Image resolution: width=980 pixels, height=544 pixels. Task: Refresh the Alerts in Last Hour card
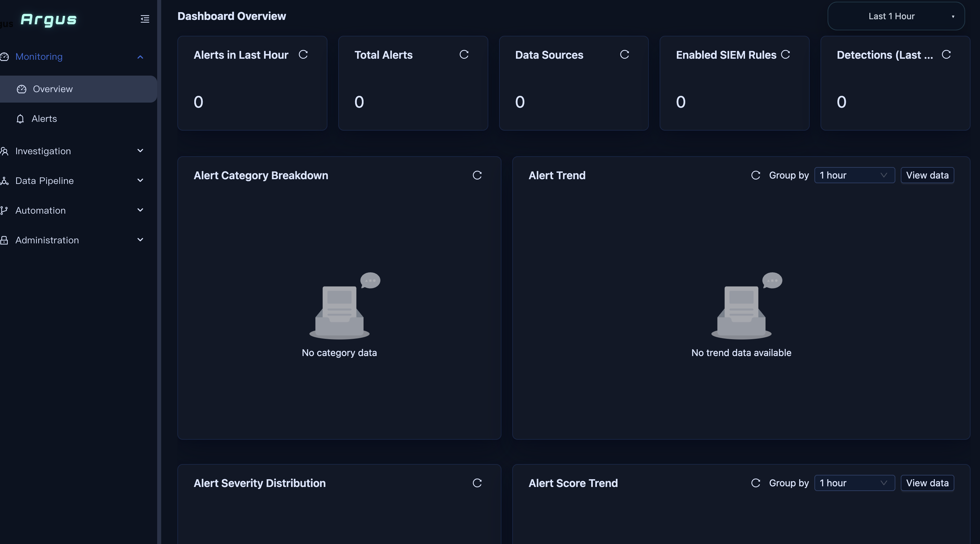(x=303, y=54)
